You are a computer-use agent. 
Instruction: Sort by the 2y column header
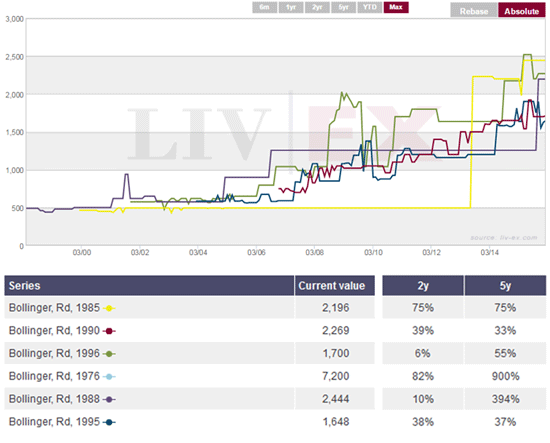(423, 286)
